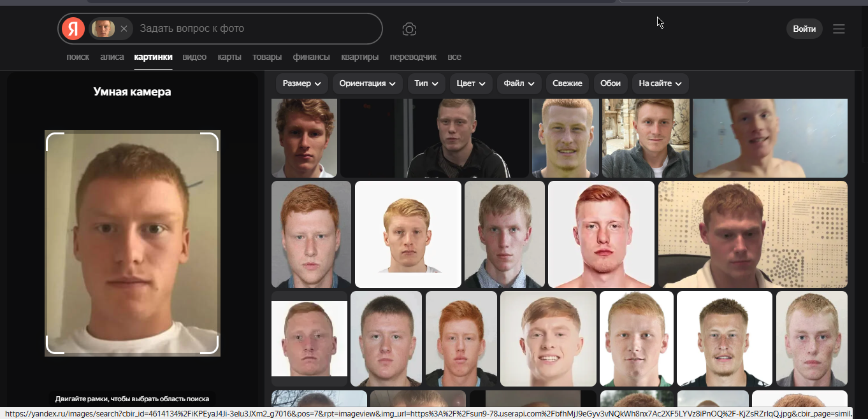Switch to the алиса tab
Viewport: 868px width, 419px height.
click(x=112, y=57)
